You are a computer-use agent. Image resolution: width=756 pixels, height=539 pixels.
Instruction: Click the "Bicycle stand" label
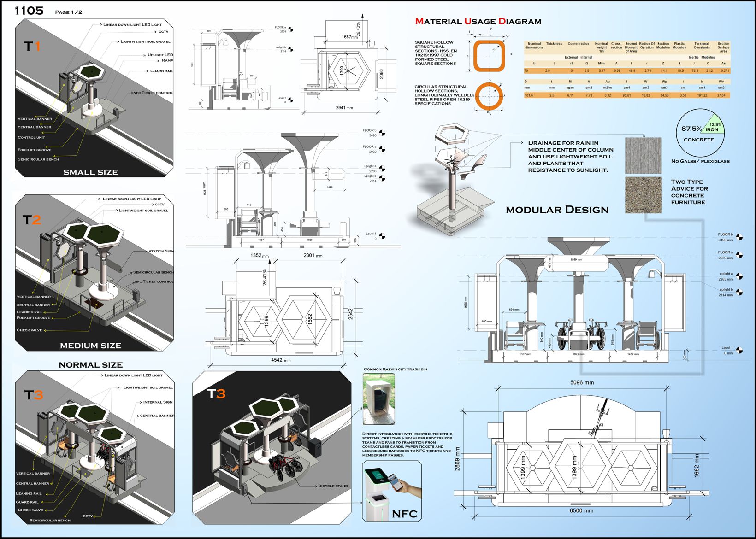pos(333,486)
